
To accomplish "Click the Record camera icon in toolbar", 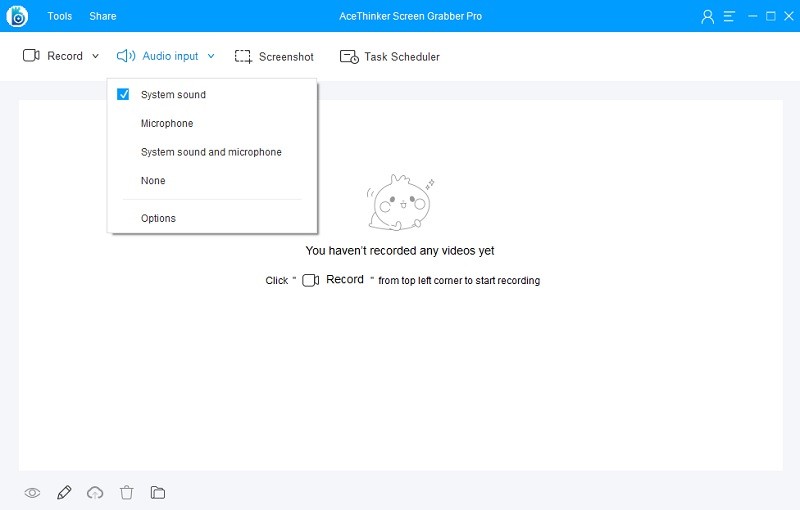I will tap(31, 56).
